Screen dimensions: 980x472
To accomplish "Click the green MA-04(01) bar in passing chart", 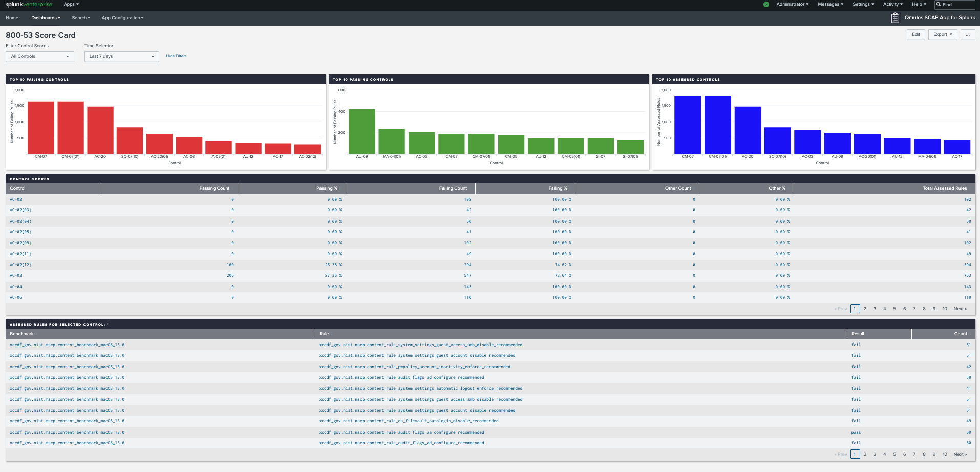I will (392, 141).
